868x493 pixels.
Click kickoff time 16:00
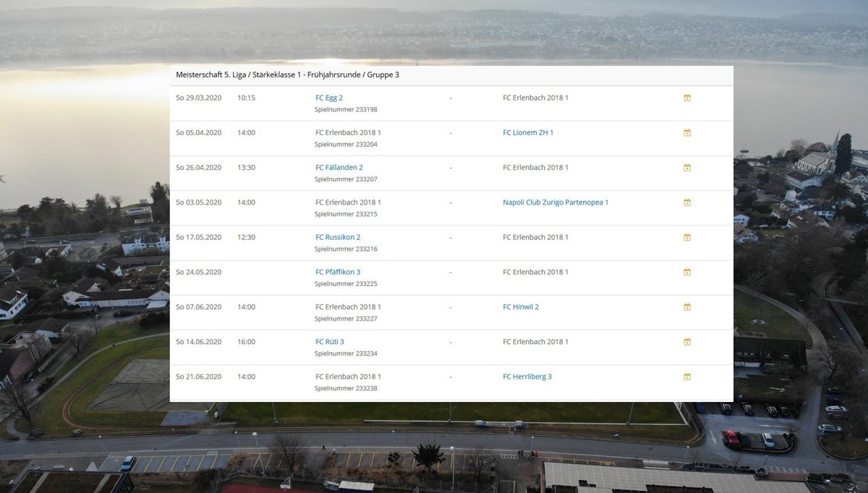pos(246,341)
